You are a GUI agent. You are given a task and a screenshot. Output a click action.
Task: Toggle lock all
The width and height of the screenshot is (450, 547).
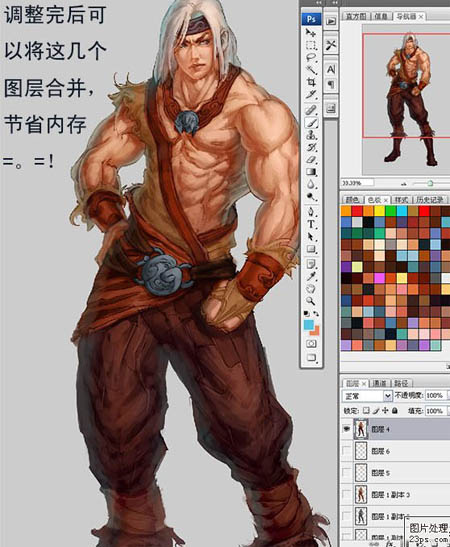coord(395,411)
